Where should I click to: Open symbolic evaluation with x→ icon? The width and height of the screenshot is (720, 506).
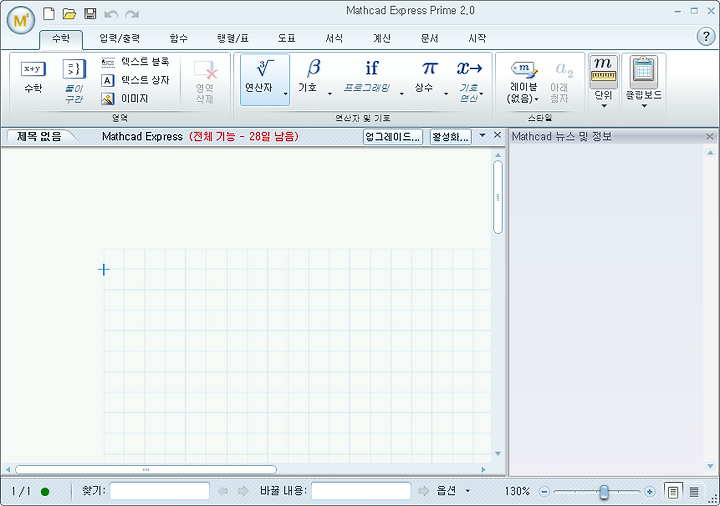[x=469, y=69]
